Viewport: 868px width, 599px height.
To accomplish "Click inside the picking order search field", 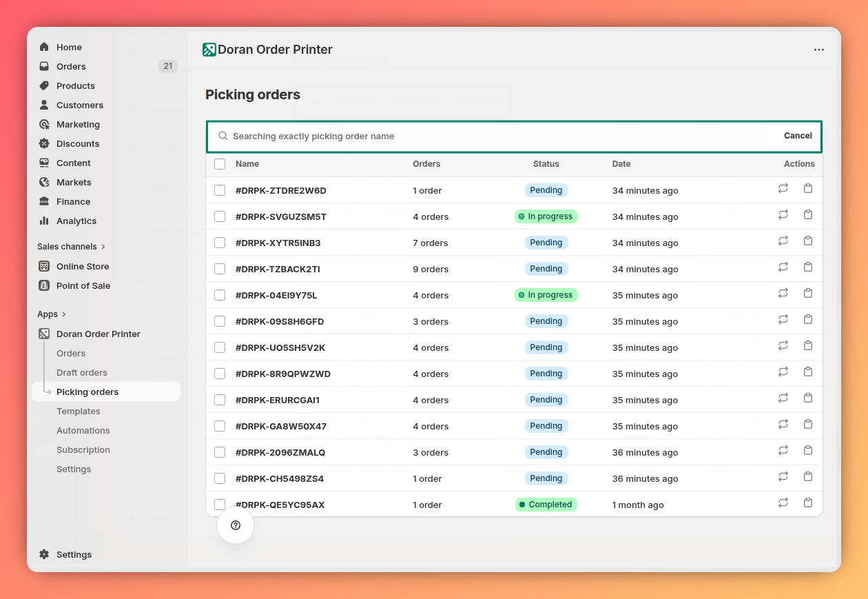I will tap(482, 136).
